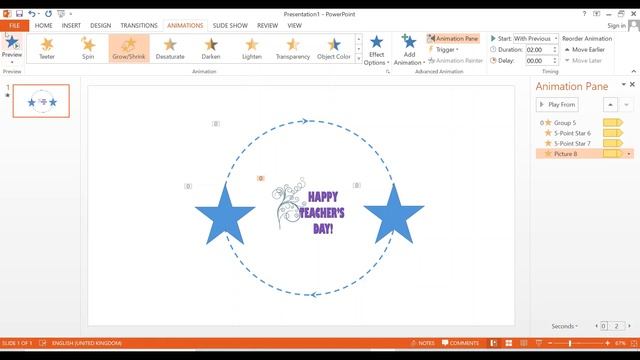Click Sign in link
The width and height of the screenshot is (640, 360).
(616, 26)
